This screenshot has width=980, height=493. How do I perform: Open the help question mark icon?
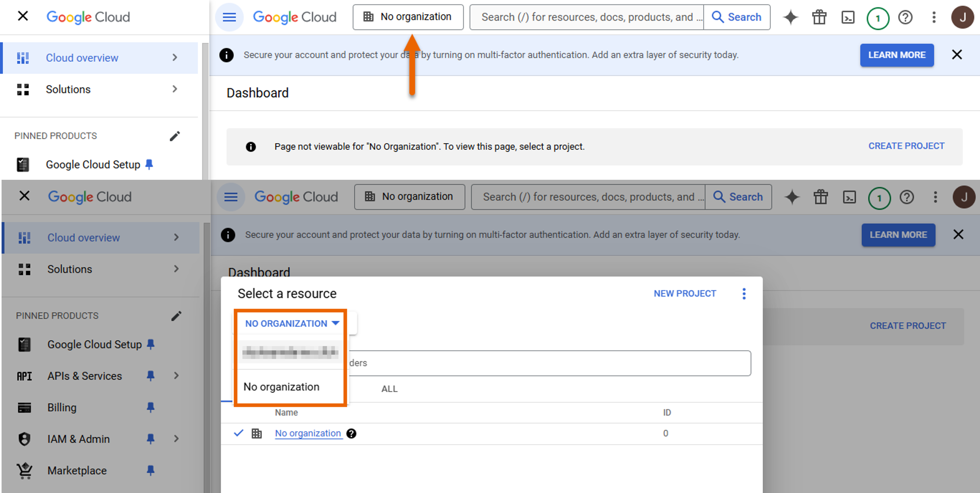(906, 17)
